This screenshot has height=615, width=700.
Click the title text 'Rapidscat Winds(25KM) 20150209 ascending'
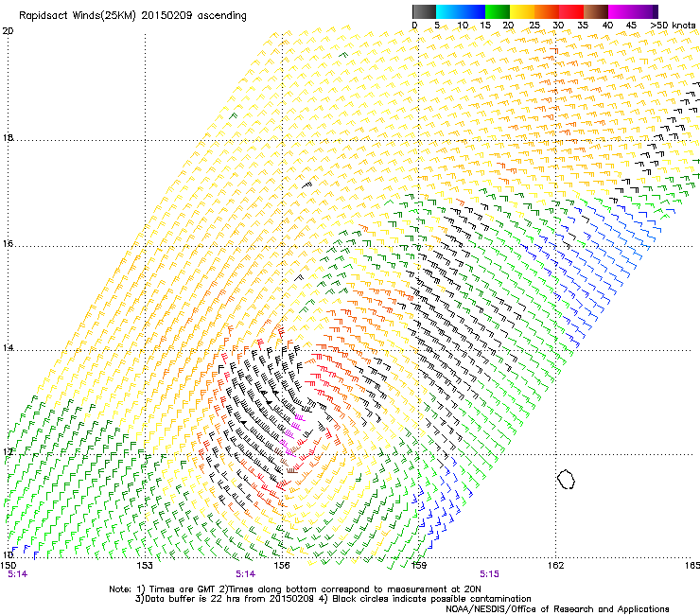132,16
